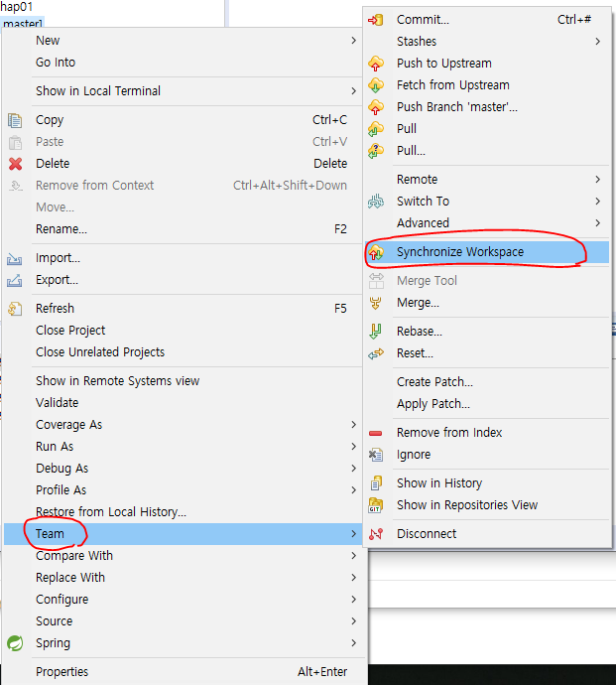Select the master project tree item
The height and width of the screenshot is (685, 616).
[23, 23]
